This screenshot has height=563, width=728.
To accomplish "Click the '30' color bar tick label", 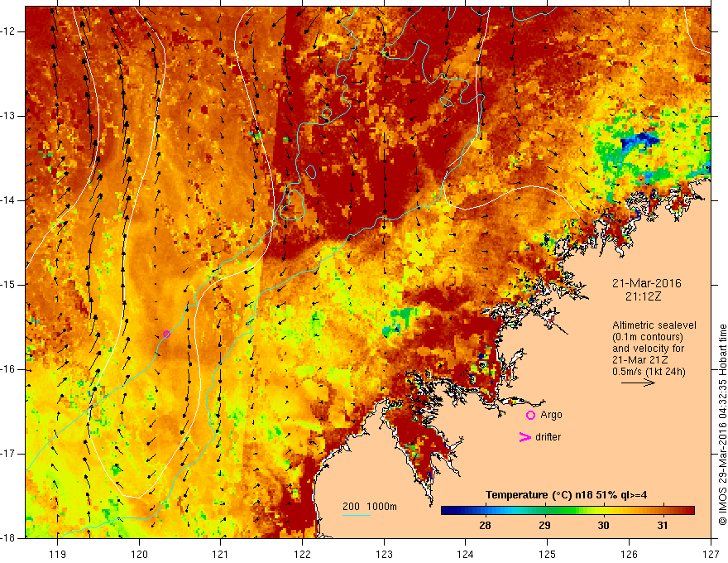I will [x=603, y=526].
